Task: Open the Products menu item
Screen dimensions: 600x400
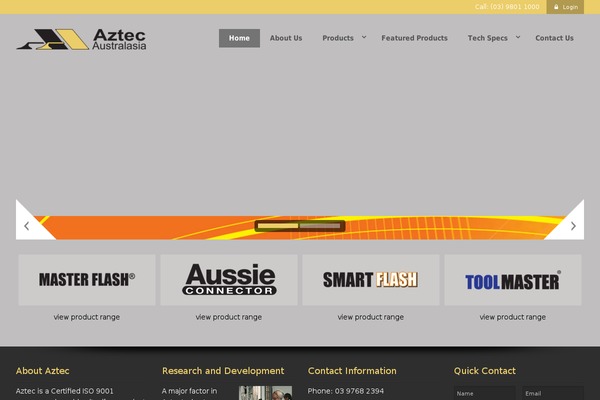Action: click(x=338, y=38)
